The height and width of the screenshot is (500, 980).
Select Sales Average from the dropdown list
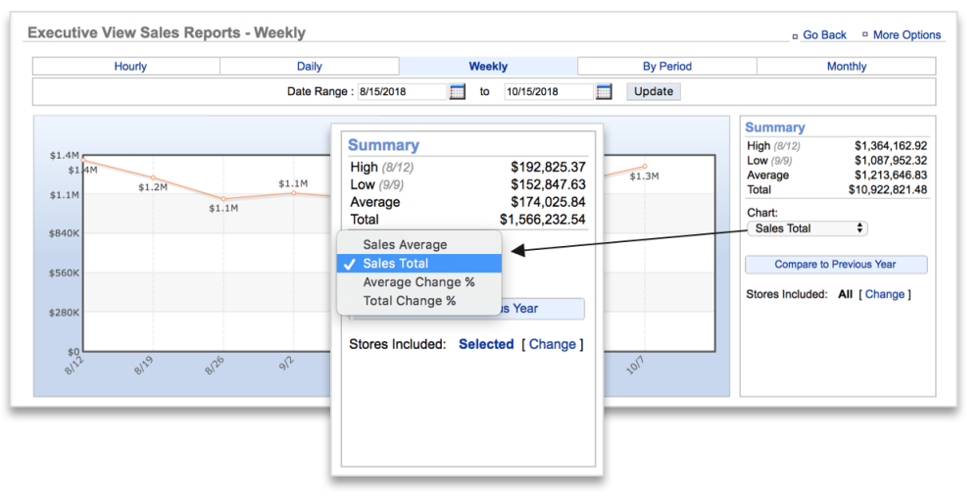click(405, 245)
